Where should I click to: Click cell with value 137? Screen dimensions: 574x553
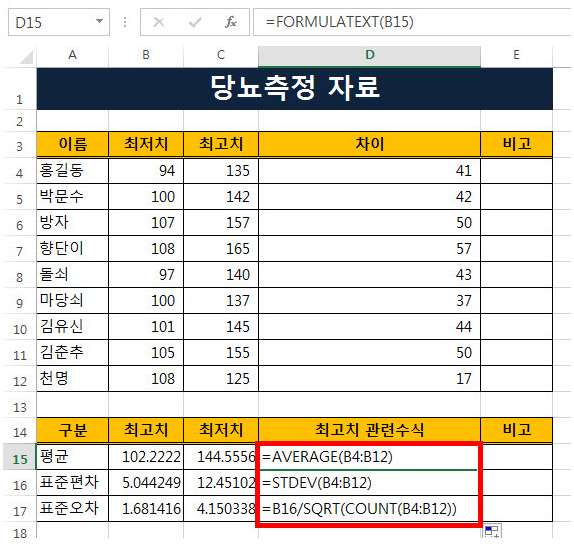[221, 301]
